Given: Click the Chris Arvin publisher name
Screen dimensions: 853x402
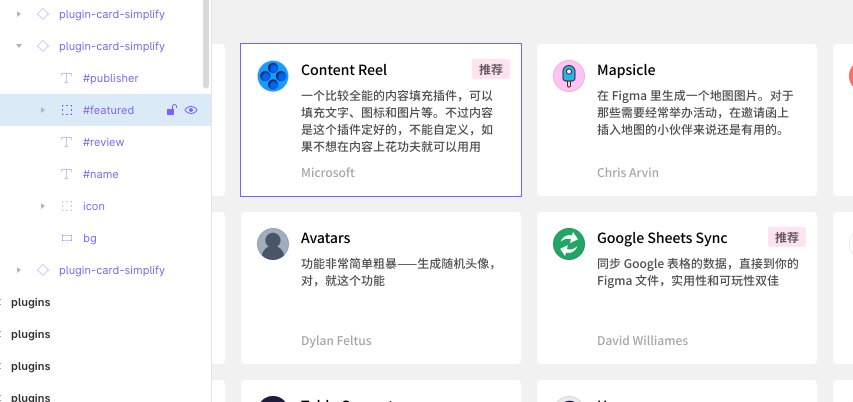Looking at the screenshot, I should (x=627, y=173).
